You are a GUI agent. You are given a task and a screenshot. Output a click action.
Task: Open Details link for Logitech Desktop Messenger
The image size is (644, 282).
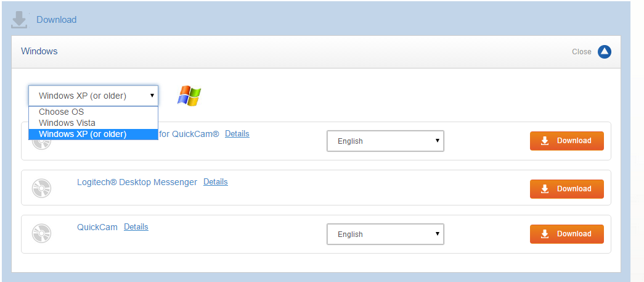pos(216,181)
